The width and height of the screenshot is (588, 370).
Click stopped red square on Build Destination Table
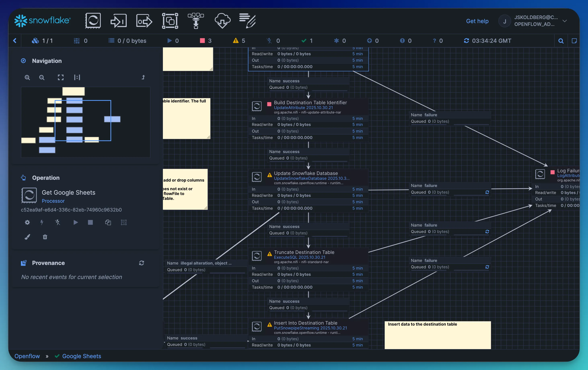click(269, 104)
